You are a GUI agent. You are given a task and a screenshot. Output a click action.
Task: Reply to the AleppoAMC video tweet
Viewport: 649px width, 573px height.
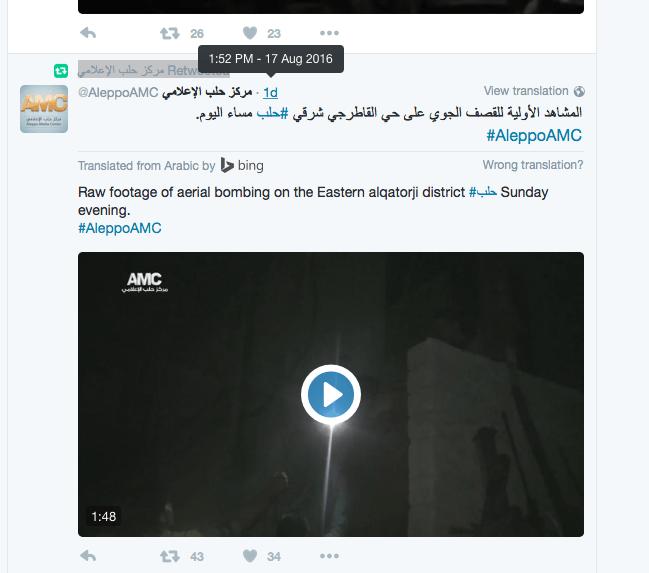point(88,556)
